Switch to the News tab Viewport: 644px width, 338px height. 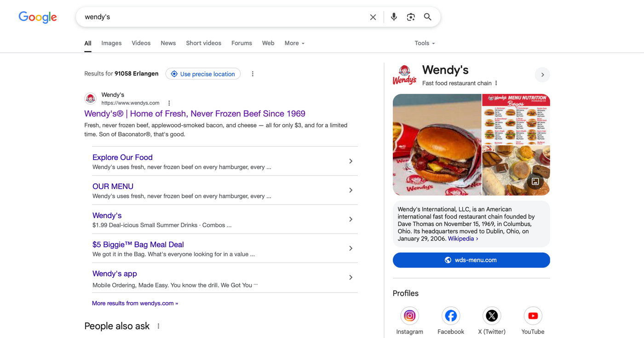coord(168,43)
